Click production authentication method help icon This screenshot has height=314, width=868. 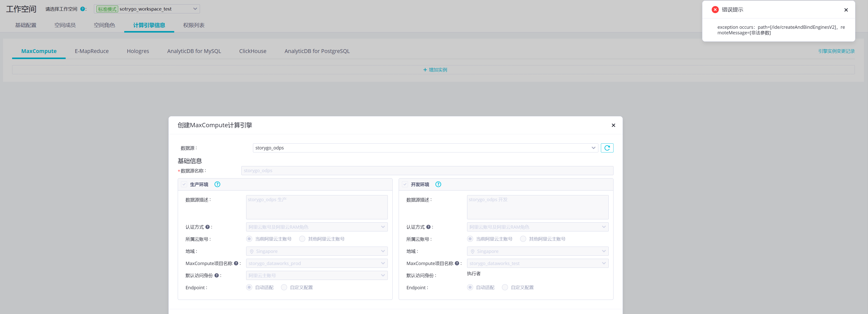pyautogui.click(x=208, y=227)
